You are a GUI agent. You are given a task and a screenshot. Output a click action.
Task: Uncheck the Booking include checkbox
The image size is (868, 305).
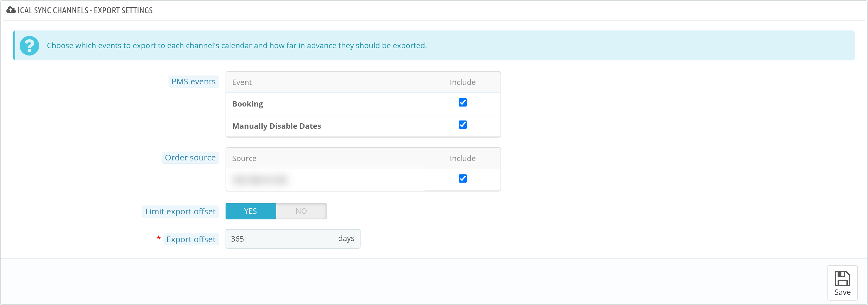click(462, 103)
